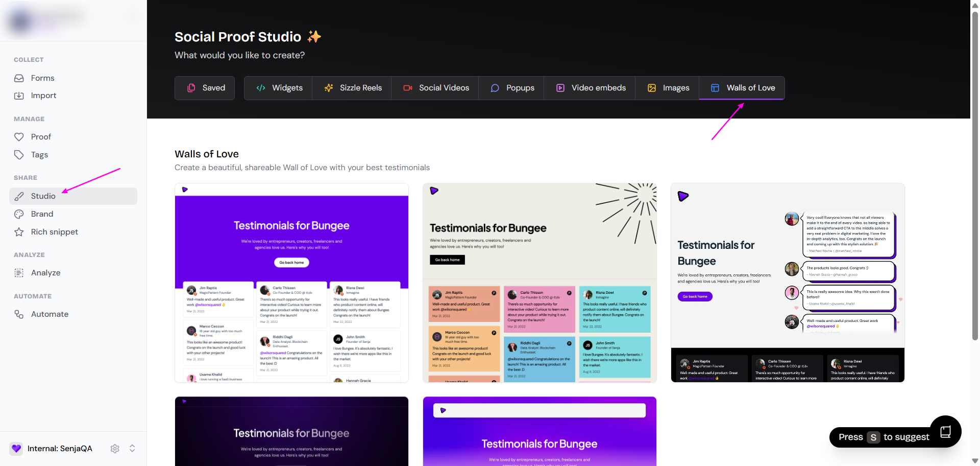Image resolution: width=980 pixels, height=466 pixels.
Task: Select the Sizzle Reels tab
Action: [352, 88]
